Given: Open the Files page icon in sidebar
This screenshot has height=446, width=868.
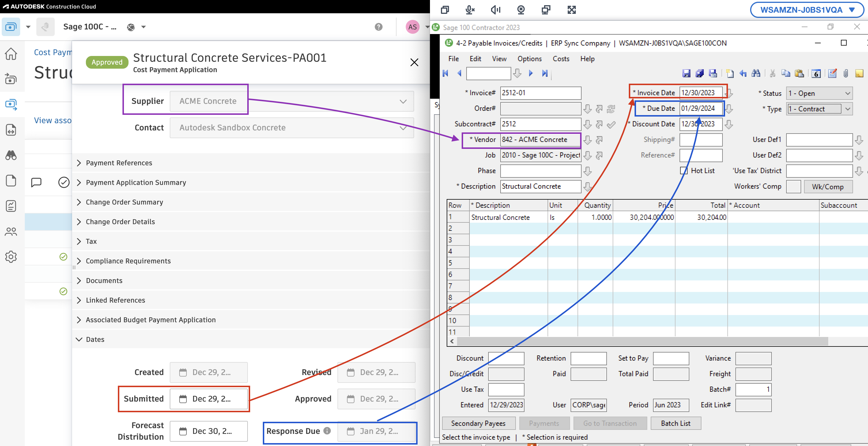Looking at the screenshot, I should click(x=11, y=181).
